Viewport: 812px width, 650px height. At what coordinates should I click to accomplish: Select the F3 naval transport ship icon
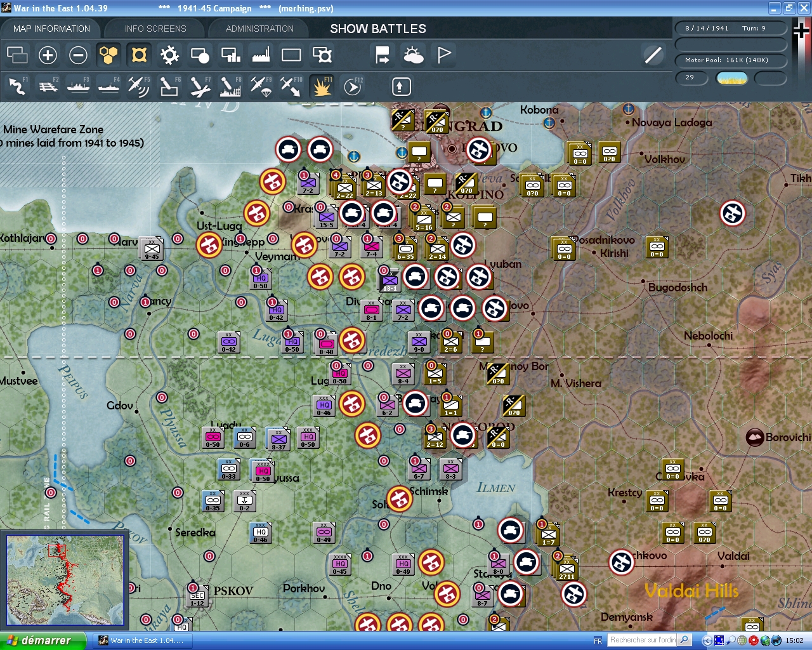click(x=78, y=86)
